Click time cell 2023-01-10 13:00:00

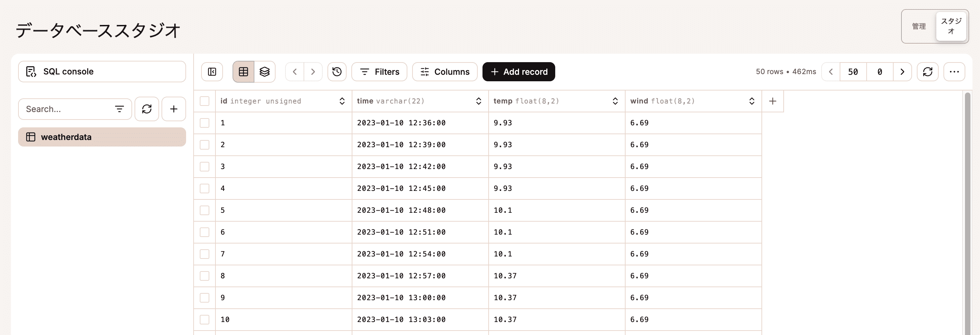tap(420, 298)
